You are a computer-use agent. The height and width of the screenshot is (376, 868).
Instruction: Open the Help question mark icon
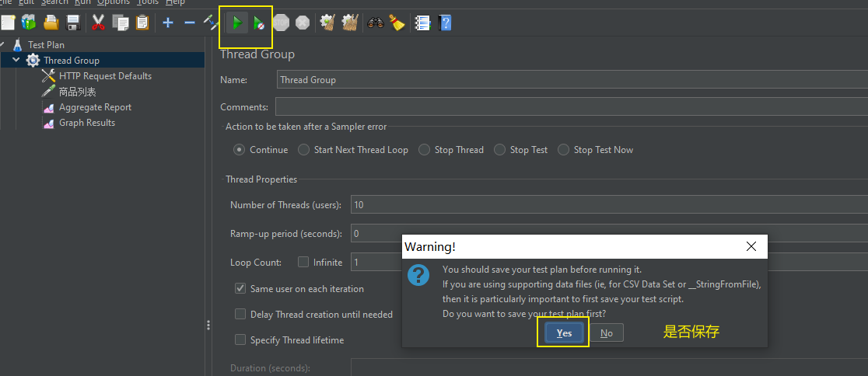445,23
